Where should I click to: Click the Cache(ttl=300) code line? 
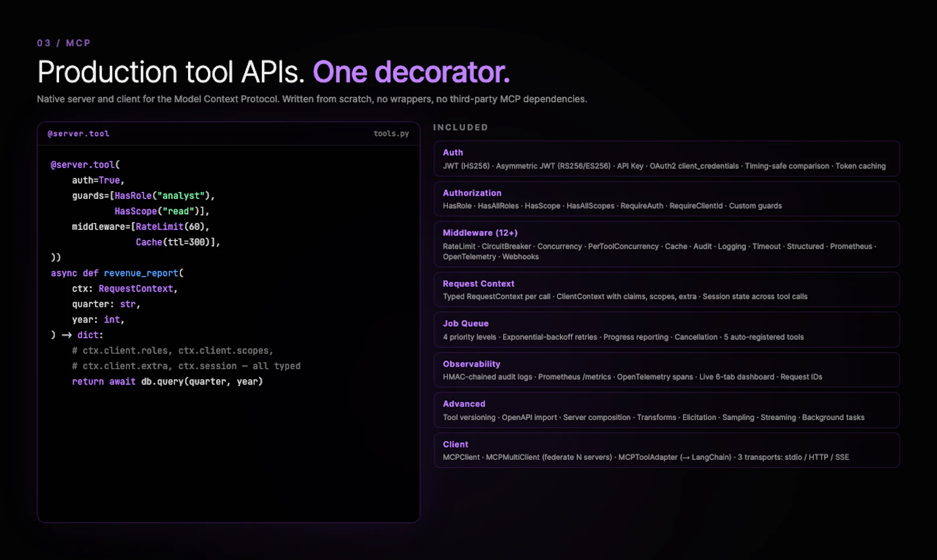tap(178, 242)
